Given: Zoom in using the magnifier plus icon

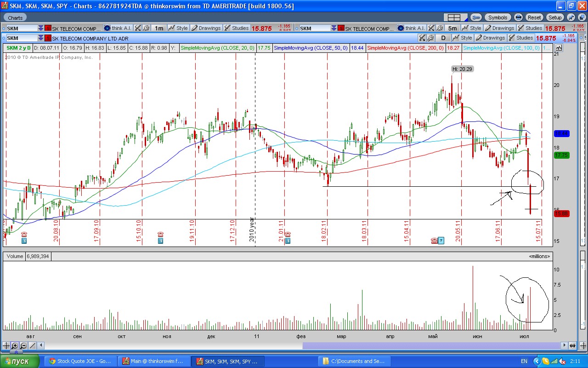Looking at the screenshot, I should pos(15,345).
